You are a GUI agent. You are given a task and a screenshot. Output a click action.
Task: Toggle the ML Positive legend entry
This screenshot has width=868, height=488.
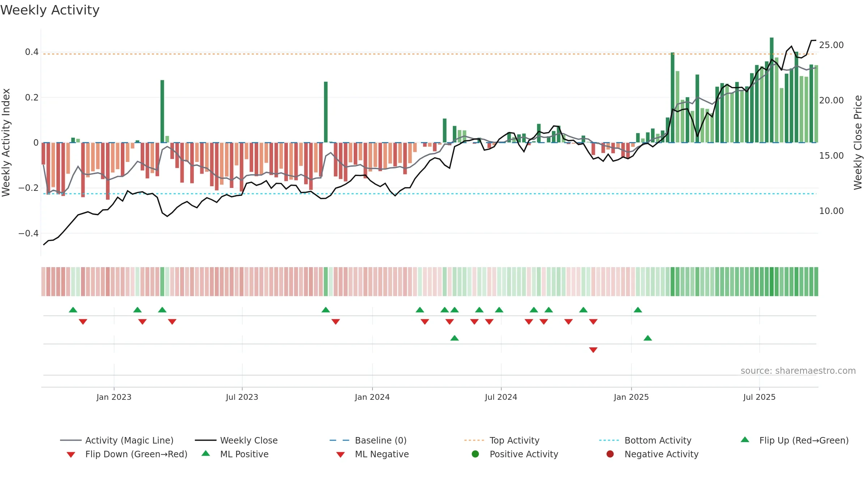pyautogui.click(x=235, y=454)
